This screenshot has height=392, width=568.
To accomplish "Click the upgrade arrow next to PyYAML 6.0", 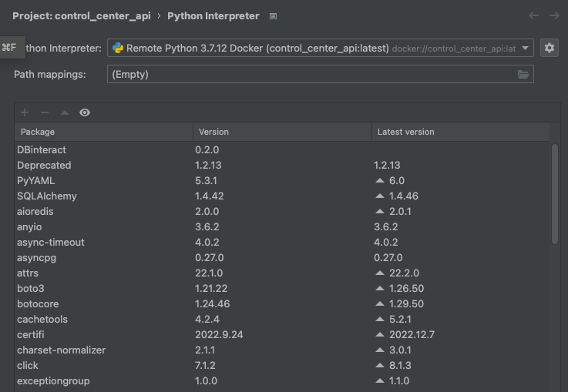I will 380,180.
